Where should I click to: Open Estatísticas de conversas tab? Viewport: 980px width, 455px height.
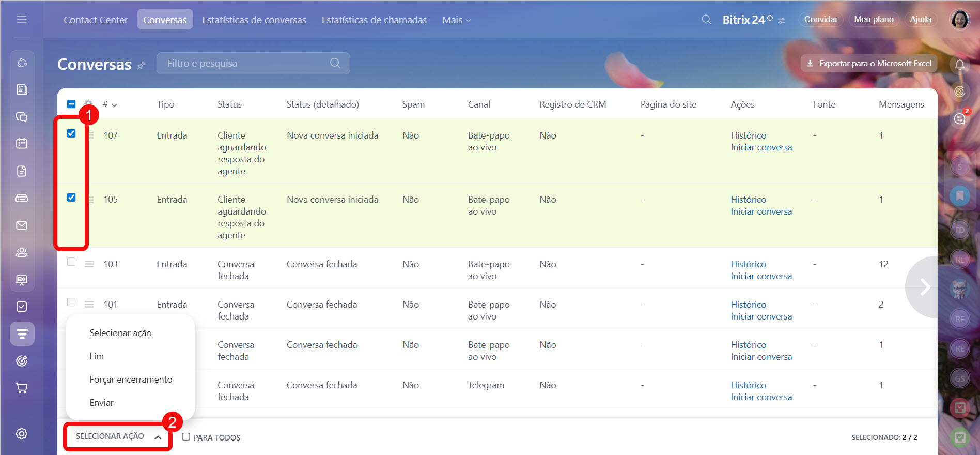tap(254, 20)
